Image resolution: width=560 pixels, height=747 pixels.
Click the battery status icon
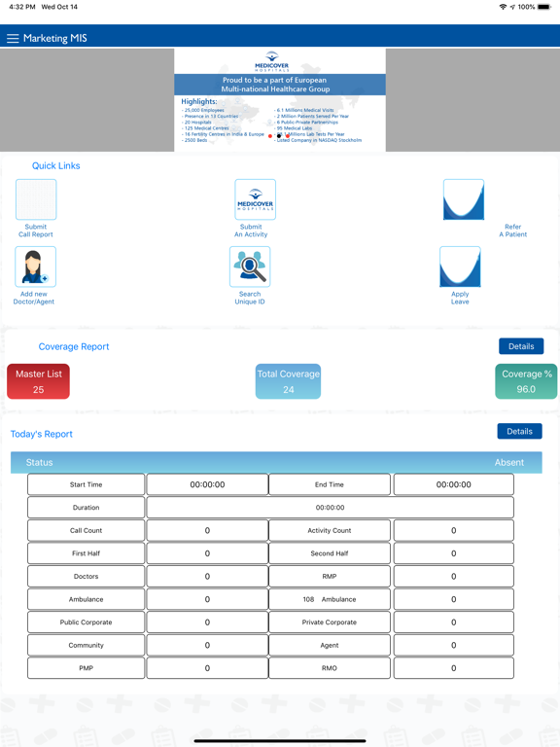click(544, 7)
